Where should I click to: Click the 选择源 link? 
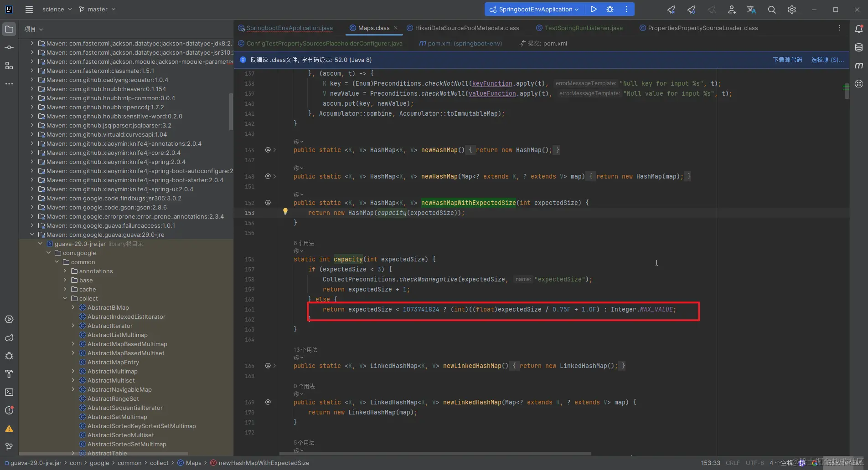[827, 60]
